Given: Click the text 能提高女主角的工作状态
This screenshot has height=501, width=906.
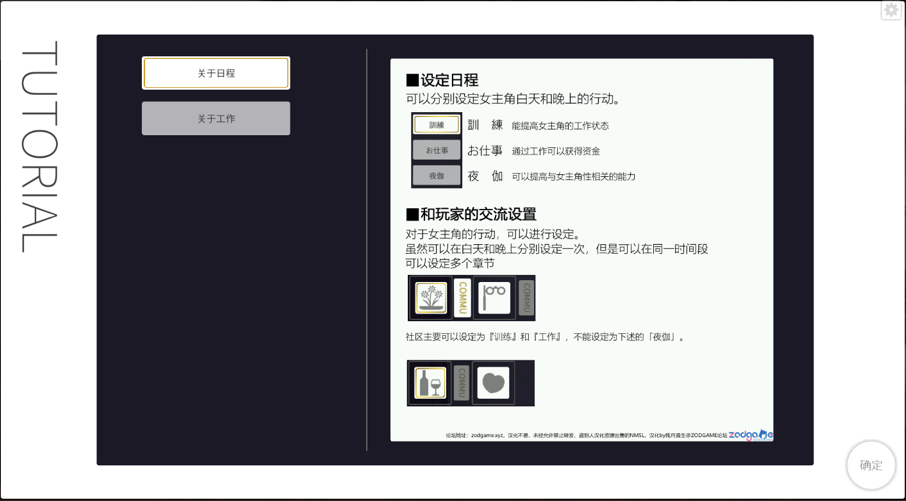Looking at the screenshot, I should coord(560,126).
